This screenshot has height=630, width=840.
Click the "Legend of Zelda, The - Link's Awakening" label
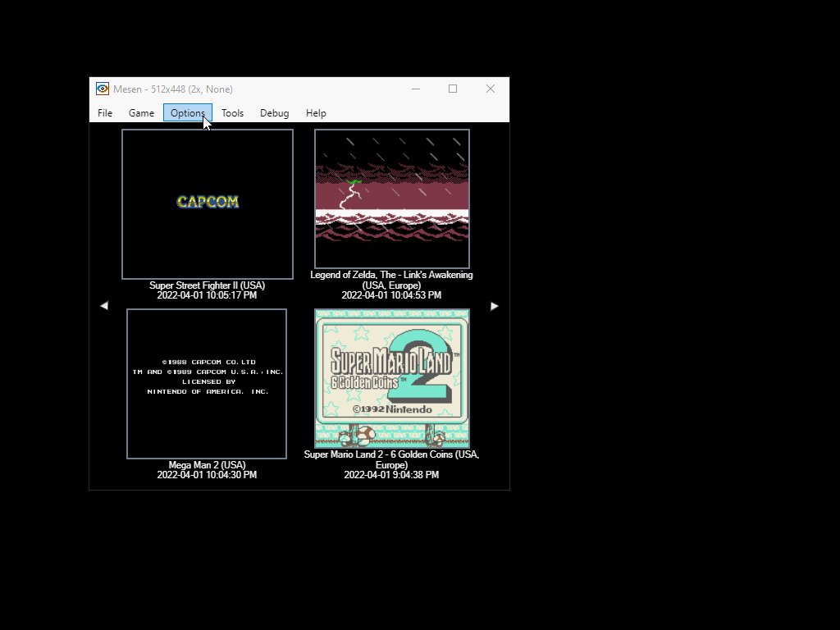coord(391,280)
